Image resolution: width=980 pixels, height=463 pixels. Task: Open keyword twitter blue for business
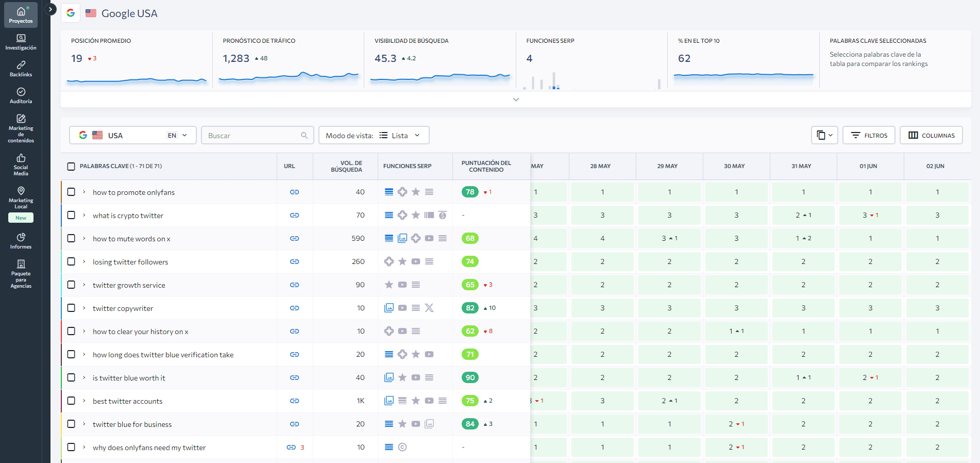(x=132, y=424)
